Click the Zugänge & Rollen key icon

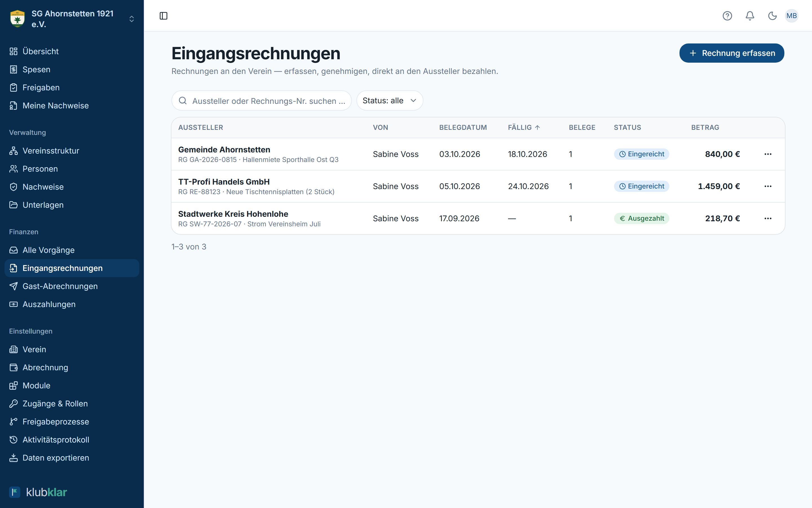pos(14,404)
